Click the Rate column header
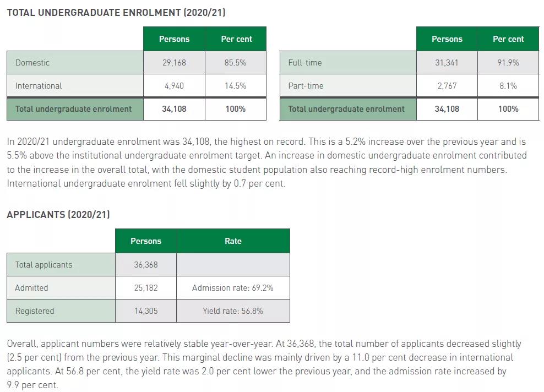This screenshot has width=544, height=392. point(233,241)
